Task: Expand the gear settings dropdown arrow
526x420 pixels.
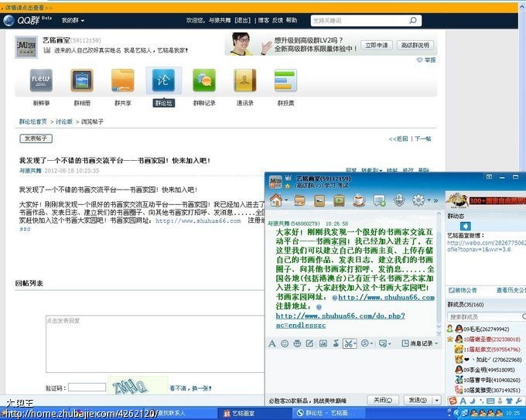Action: [429, 200]
